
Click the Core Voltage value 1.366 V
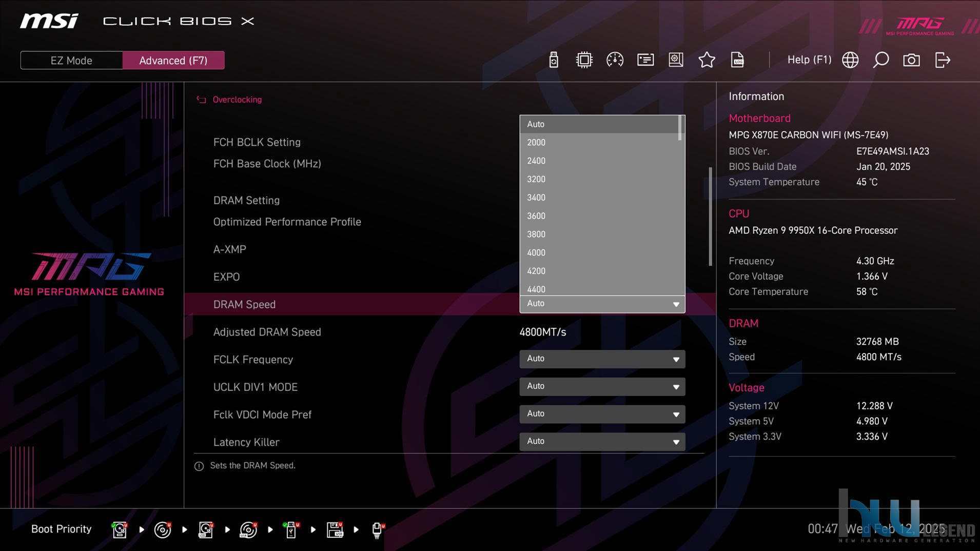(x=872, y=277)
